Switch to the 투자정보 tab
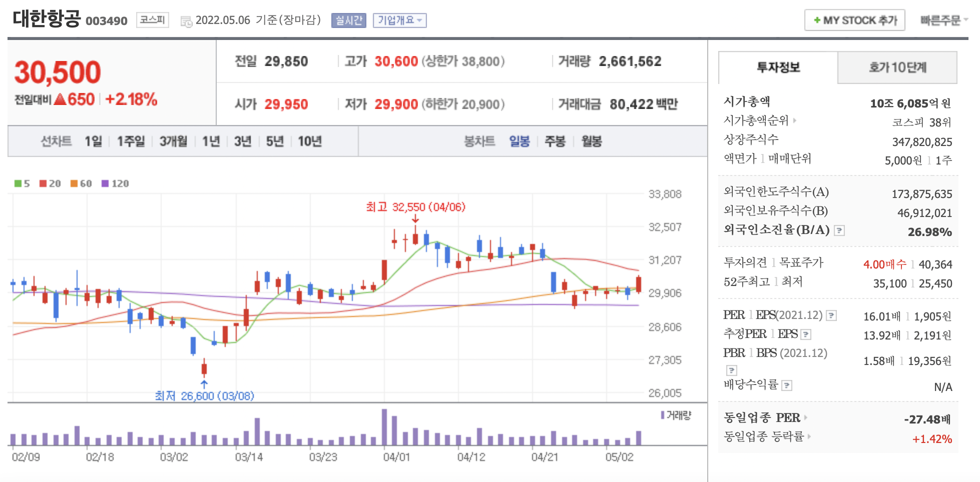Screen dimensions: 980x482 (778, 67)
